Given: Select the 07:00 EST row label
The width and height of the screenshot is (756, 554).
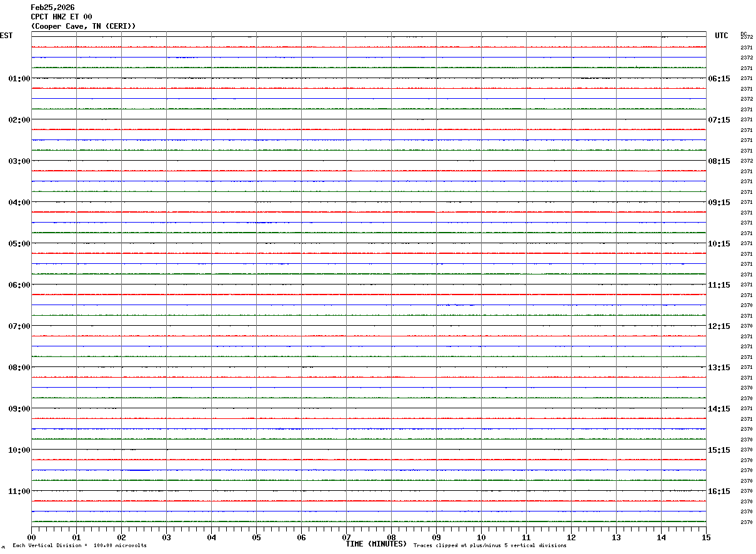Looking at the screenshot, I should point(19,326).
